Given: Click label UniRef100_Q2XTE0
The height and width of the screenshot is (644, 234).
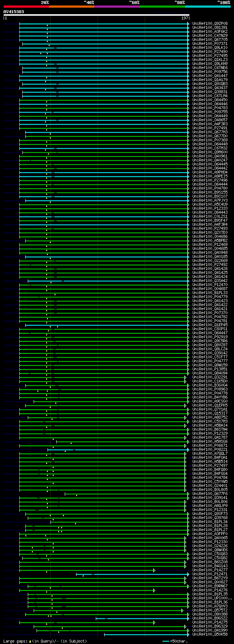Looking at the screenshot, I should (210, 232).
